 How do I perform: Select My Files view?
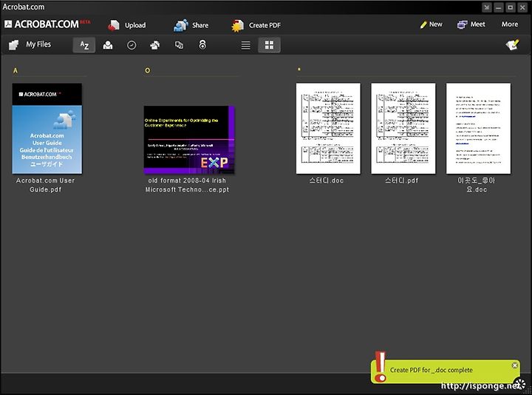click(x=30, y=44)
